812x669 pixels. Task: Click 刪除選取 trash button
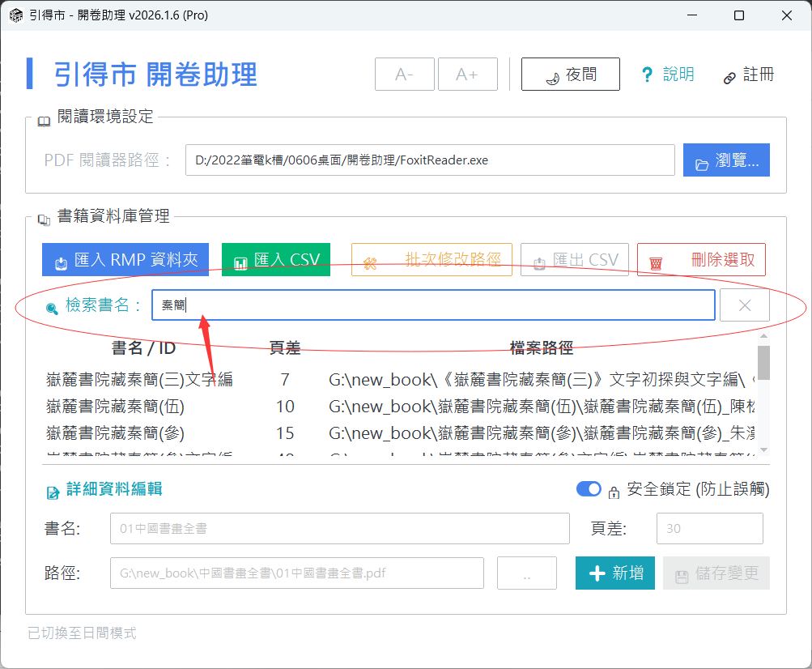click(701, 260)
